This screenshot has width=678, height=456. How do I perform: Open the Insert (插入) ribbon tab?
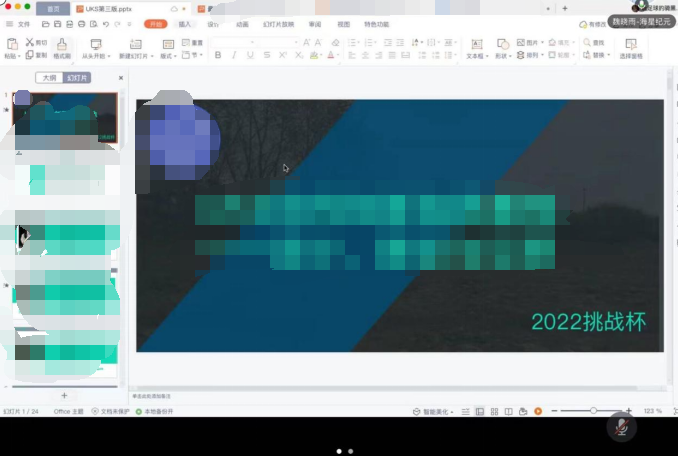[x=184, y=23]
